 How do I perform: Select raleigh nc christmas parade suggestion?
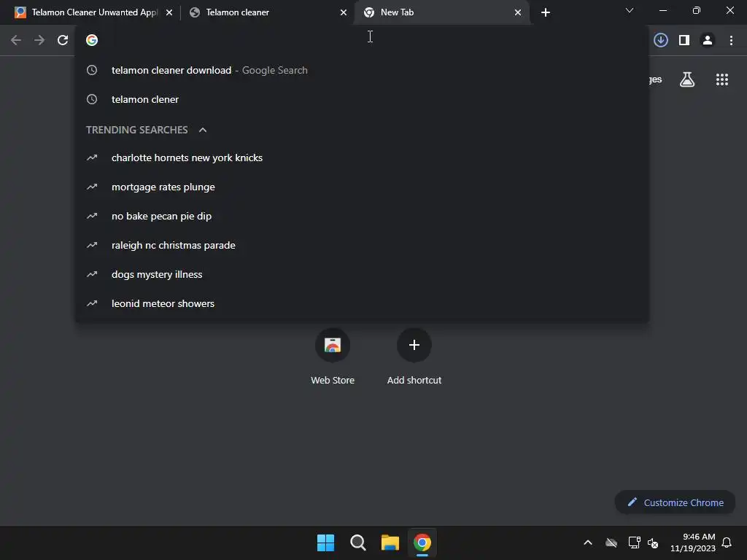click(362, 245)
